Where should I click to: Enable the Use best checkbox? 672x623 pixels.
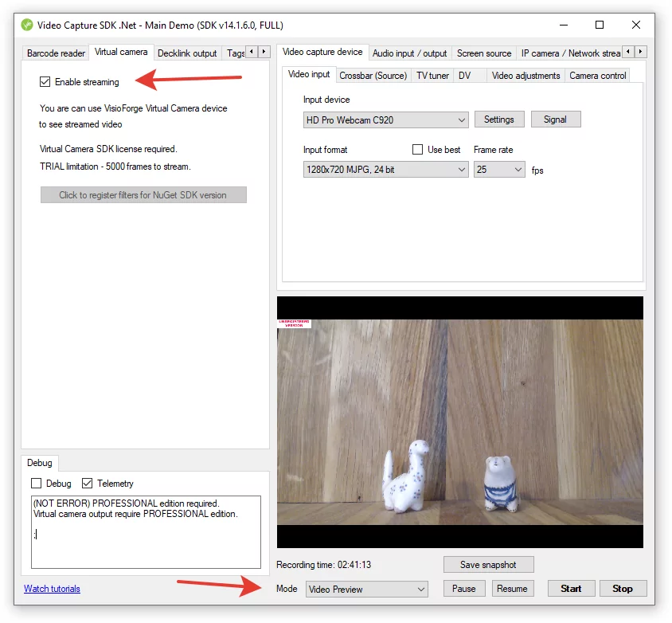pos(417,149)
